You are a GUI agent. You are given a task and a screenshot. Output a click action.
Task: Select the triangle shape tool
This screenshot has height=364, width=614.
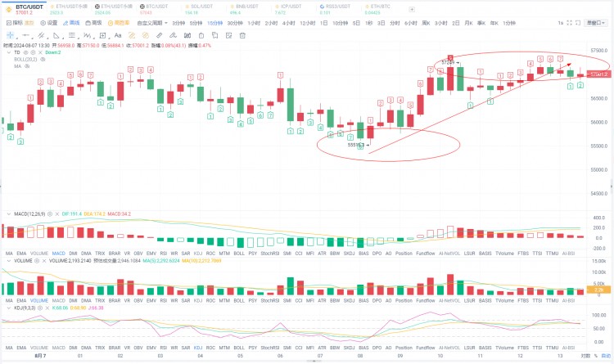tap(56, 36)
